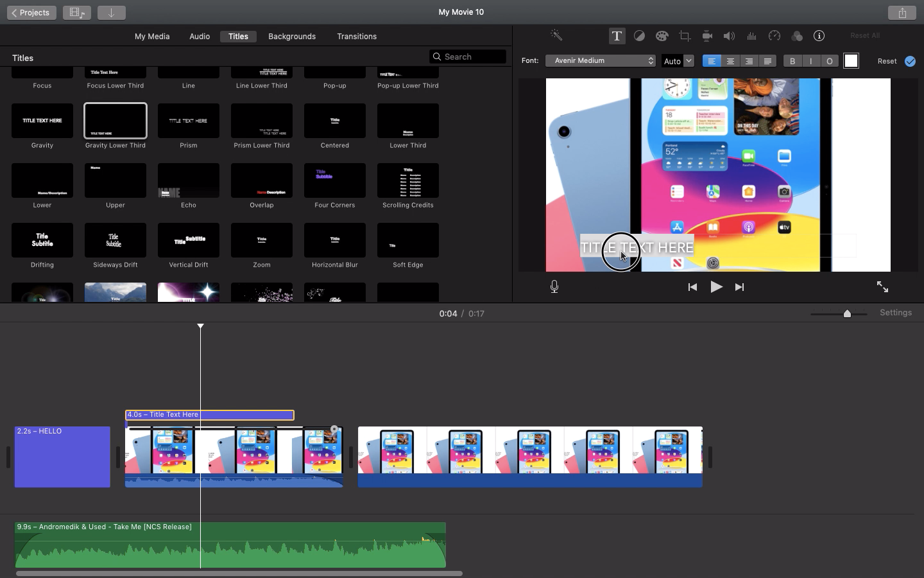Screen dimensions: 924x578
Task: Open the Font dropdown Avenir Medium
Action: 601,61
